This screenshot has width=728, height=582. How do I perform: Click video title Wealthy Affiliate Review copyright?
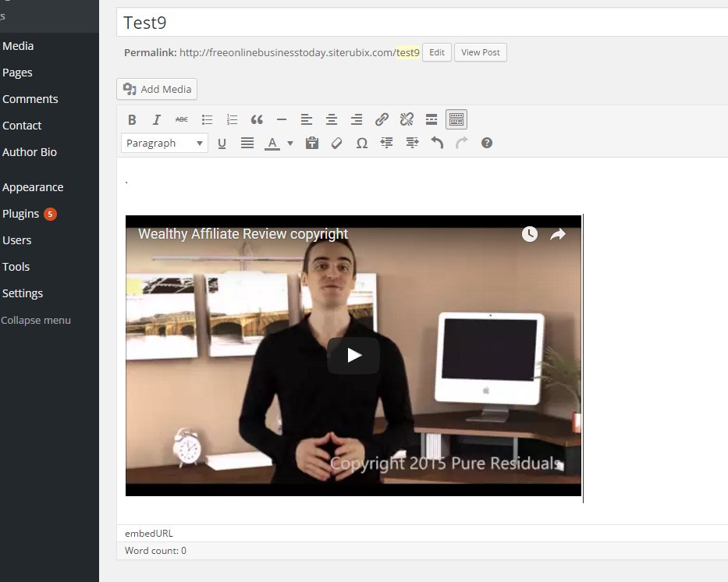[243, 234]
